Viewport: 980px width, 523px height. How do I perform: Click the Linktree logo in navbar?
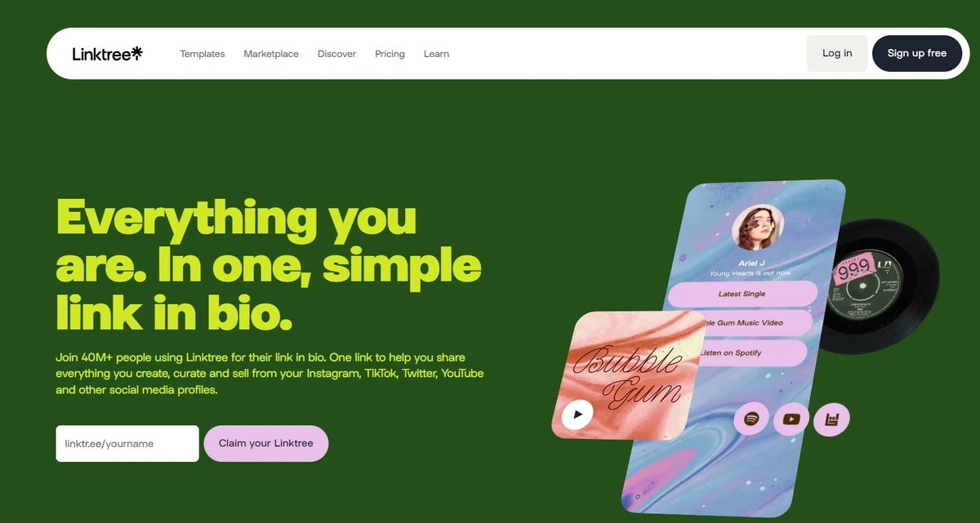(107, 54)
